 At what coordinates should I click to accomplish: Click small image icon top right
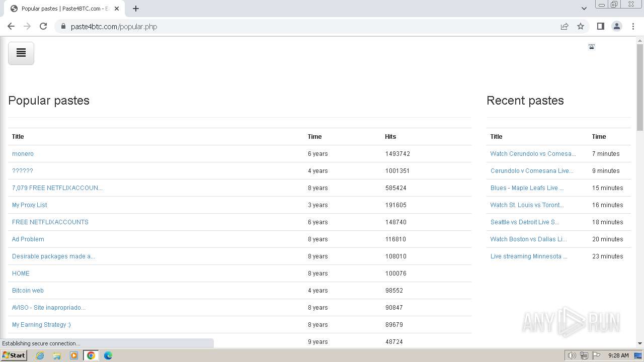592,47
